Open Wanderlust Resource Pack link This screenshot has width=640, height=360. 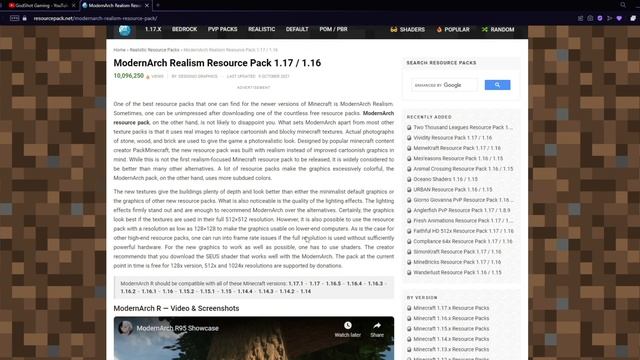(457, 272)
